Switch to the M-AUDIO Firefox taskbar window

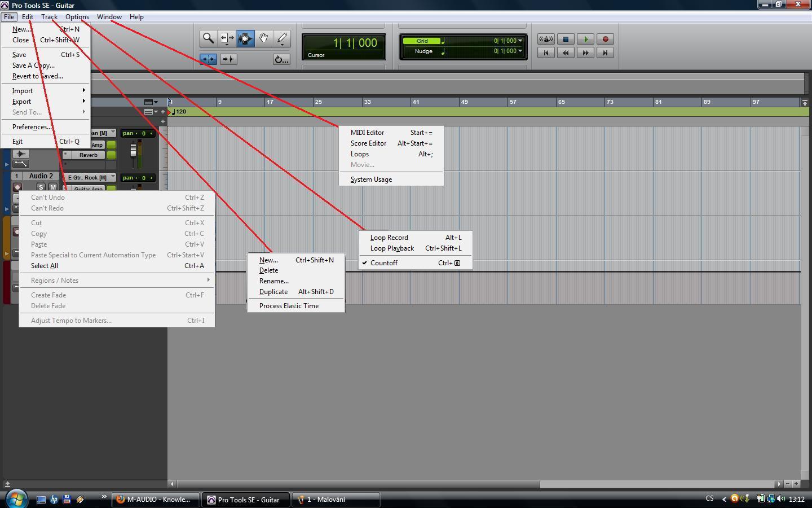155,500
